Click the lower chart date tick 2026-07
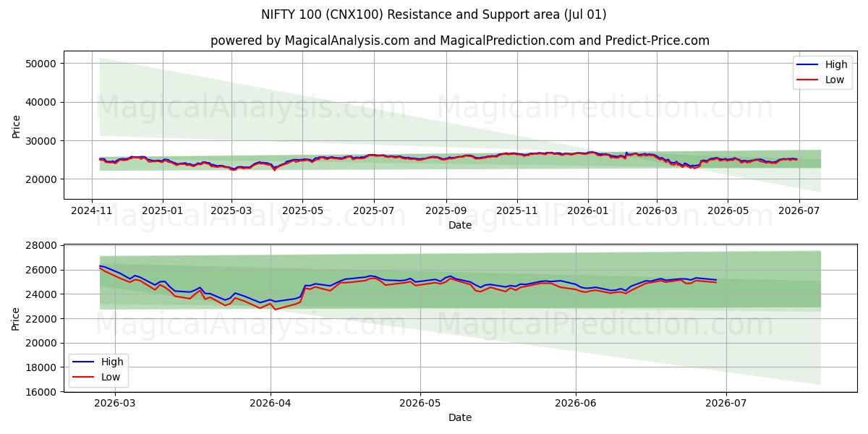 tap(725, 403)
